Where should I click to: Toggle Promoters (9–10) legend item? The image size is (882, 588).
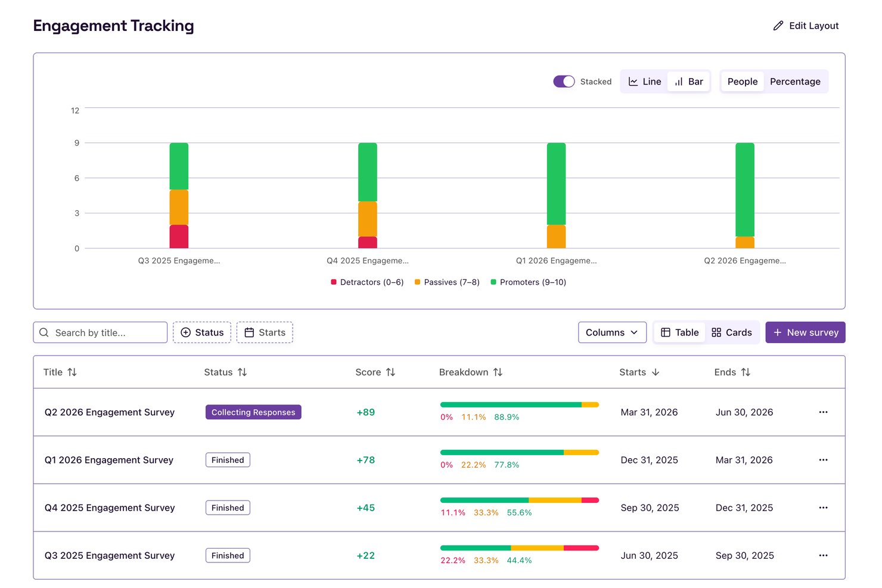[528, 282]
